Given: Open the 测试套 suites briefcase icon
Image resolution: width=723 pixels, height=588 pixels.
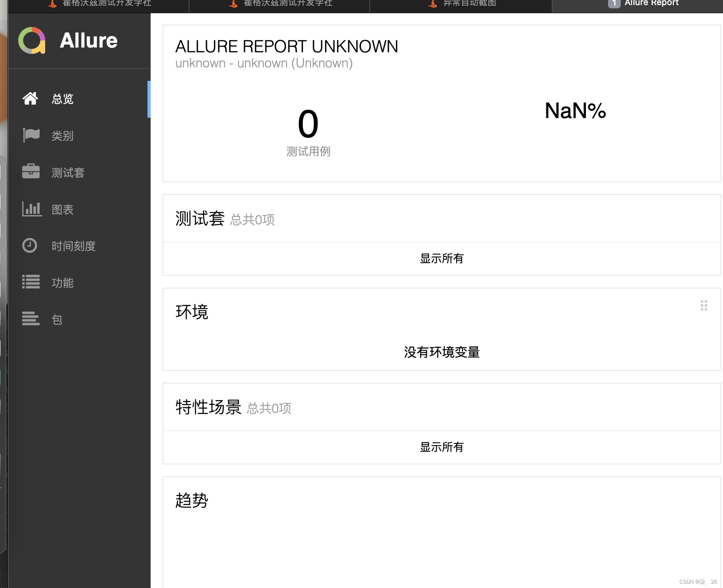Looking at the screenshot, I should tap(31, 172).
